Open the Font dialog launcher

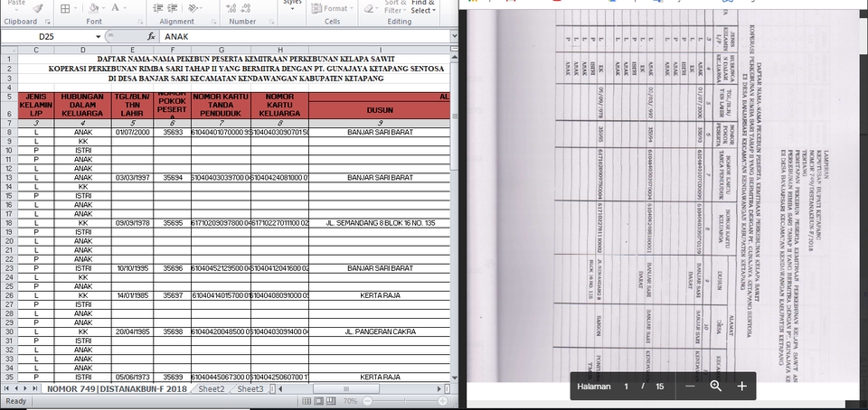[141, 22]
